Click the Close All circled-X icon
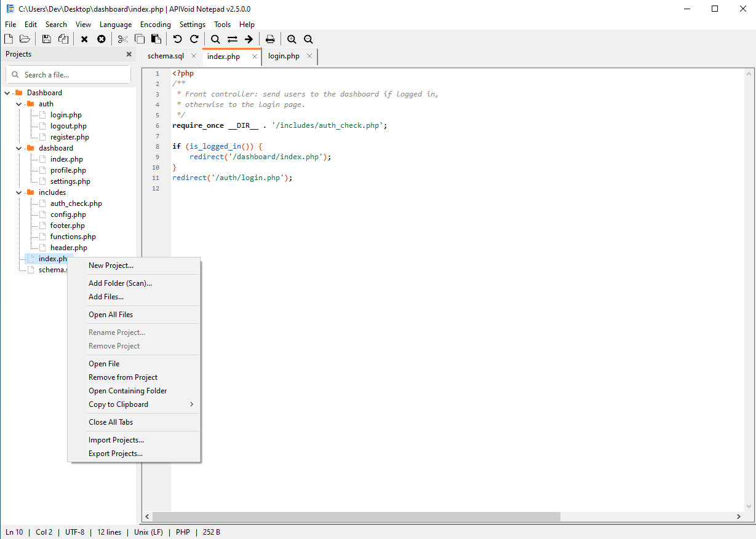Viewport: 756px width, 539px height. 101,39
